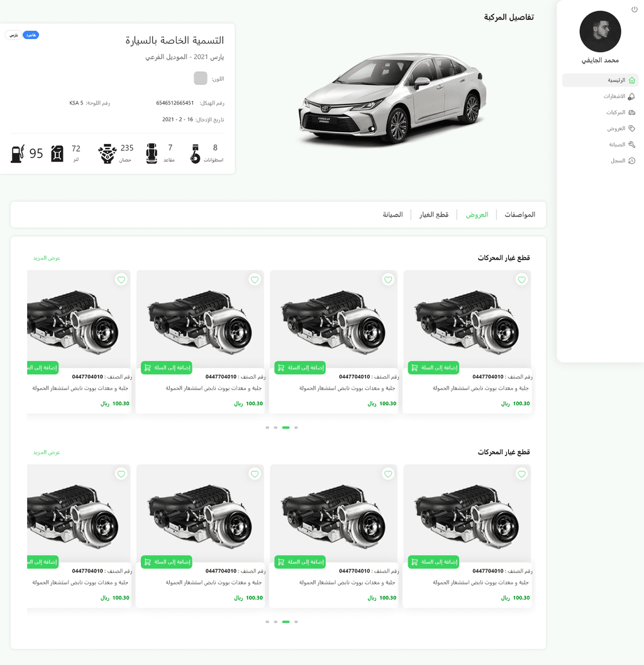This screenshot has height=665, width=644.
Task: Switch to قطع الغيار tab
Action: pyautogui.click(x=434, y=215)
